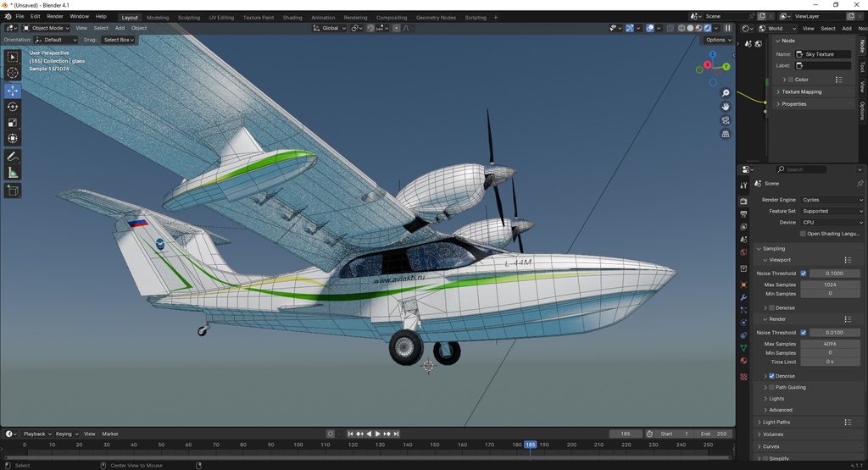Click the Play animation button
868x470 pixels.
tap(377, 434)
